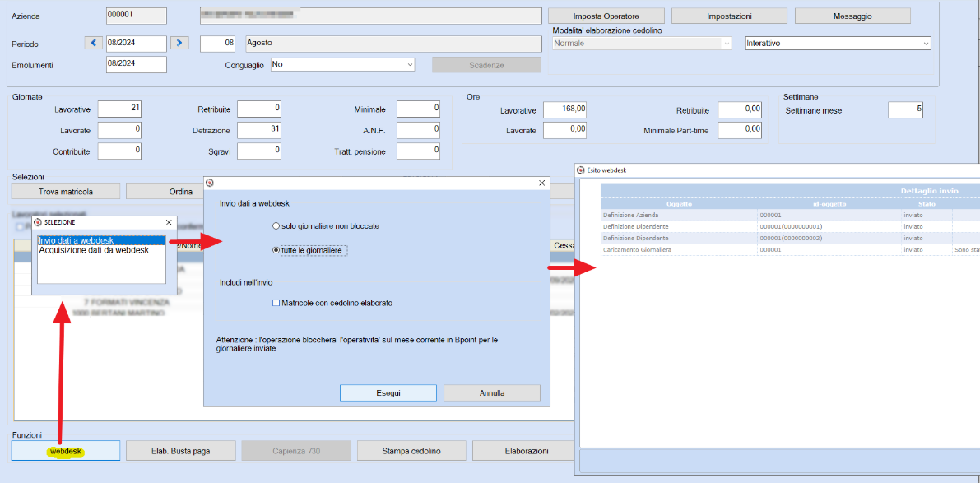Open Impostazioni button

[729, 16]
